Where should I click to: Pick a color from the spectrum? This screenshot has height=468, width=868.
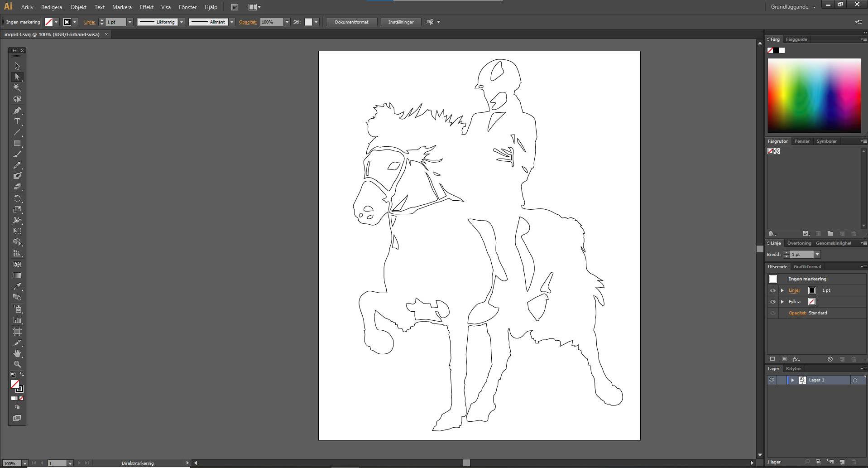pyautogui.click(x=814, y=95)
